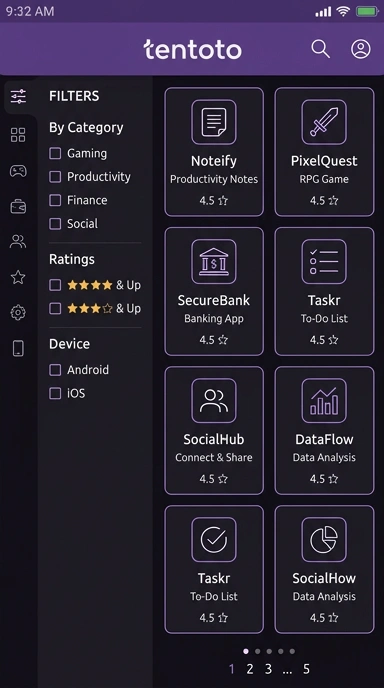384x688 pixels.
Task: Open the SecureBank app name
Action: [214, 300]
